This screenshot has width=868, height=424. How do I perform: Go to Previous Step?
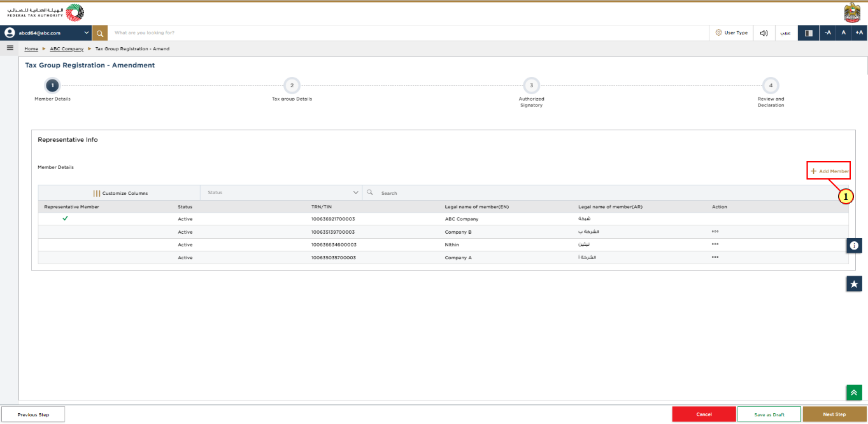tap(33, 414)
